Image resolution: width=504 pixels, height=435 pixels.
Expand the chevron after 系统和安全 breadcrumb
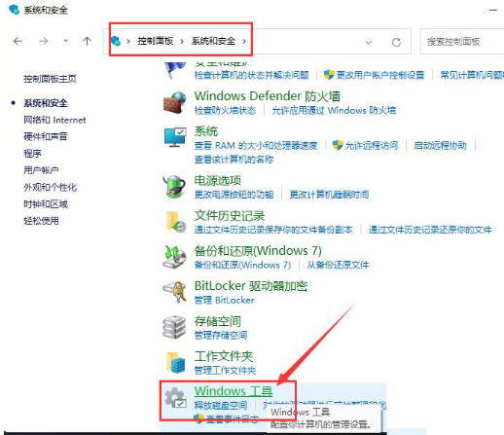(x=244, y=41)
